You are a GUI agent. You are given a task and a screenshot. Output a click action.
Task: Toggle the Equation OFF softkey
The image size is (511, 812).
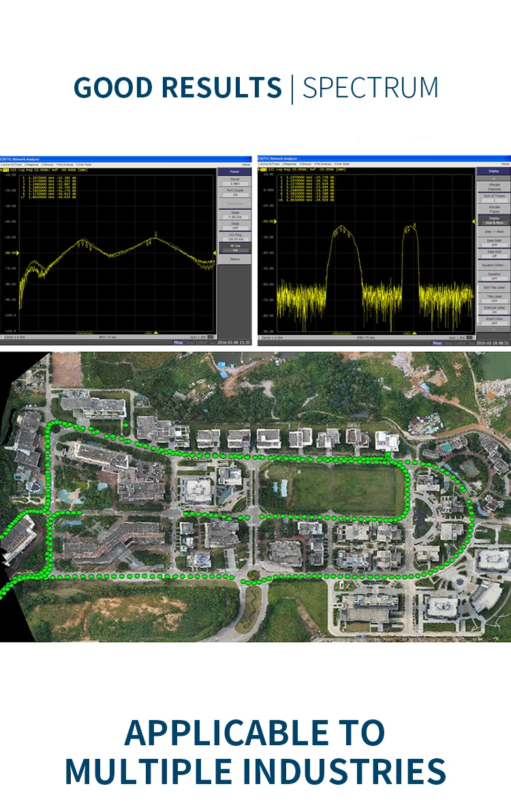(494, 276)
